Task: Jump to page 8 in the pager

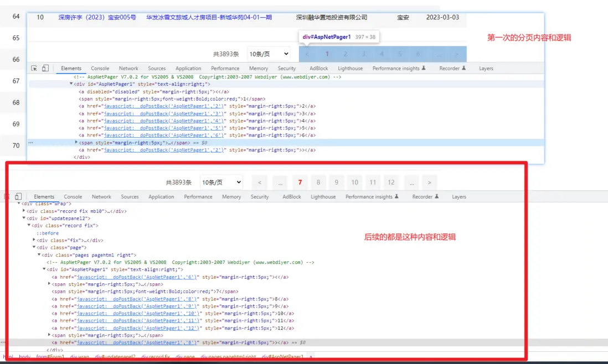Action: click(318, 183)
